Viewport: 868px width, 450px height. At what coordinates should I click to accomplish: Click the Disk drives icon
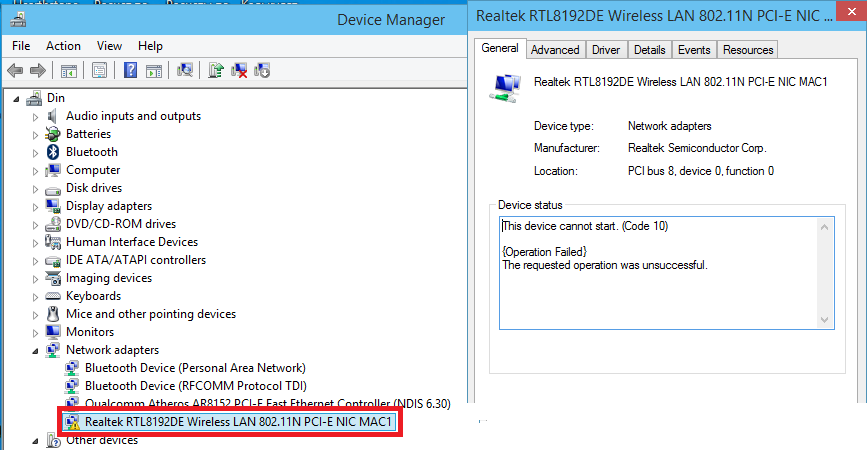coord(53,189)
